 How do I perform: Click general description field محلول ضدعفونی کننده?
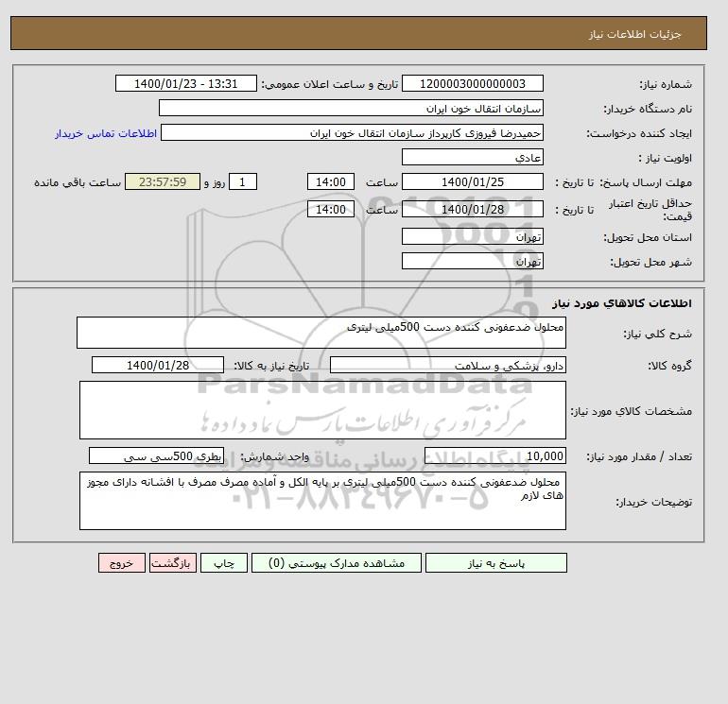[x=321, y=333]
